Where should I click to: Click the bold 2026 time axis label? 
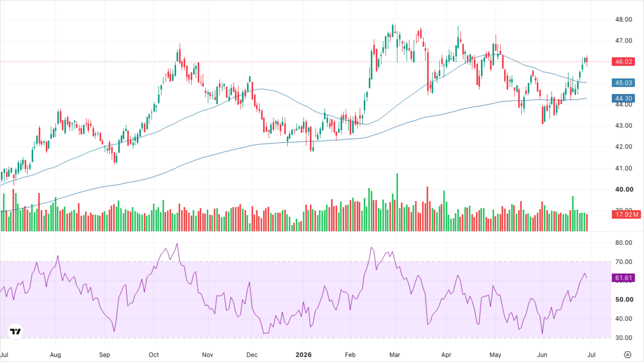(x=303, y=355)
